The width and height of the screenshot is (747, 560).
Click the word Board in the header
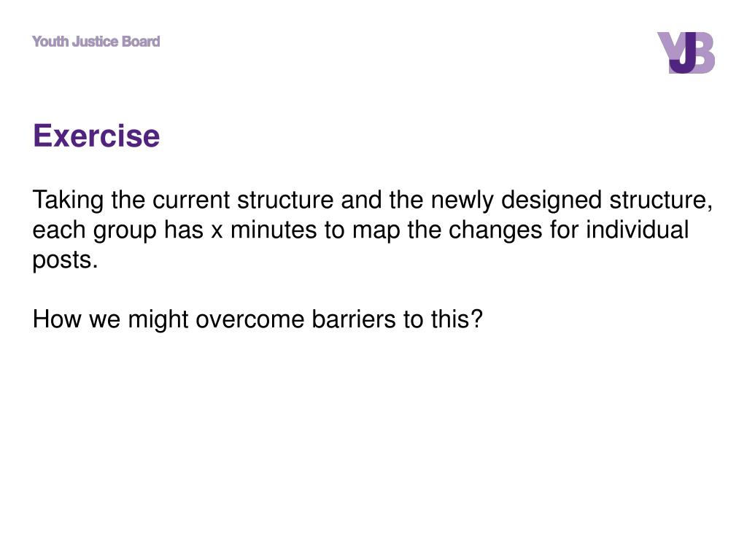point(141,42)
